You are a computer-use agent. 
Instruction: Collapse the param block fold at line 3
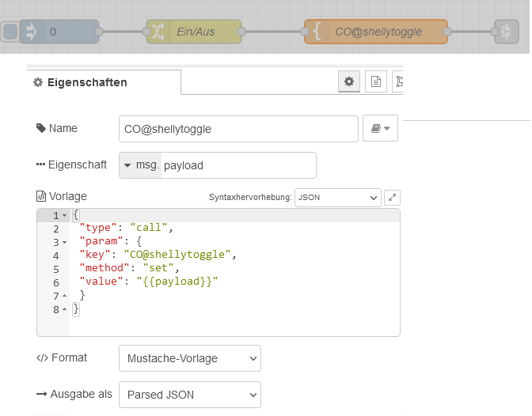click(x=65, y=242)
